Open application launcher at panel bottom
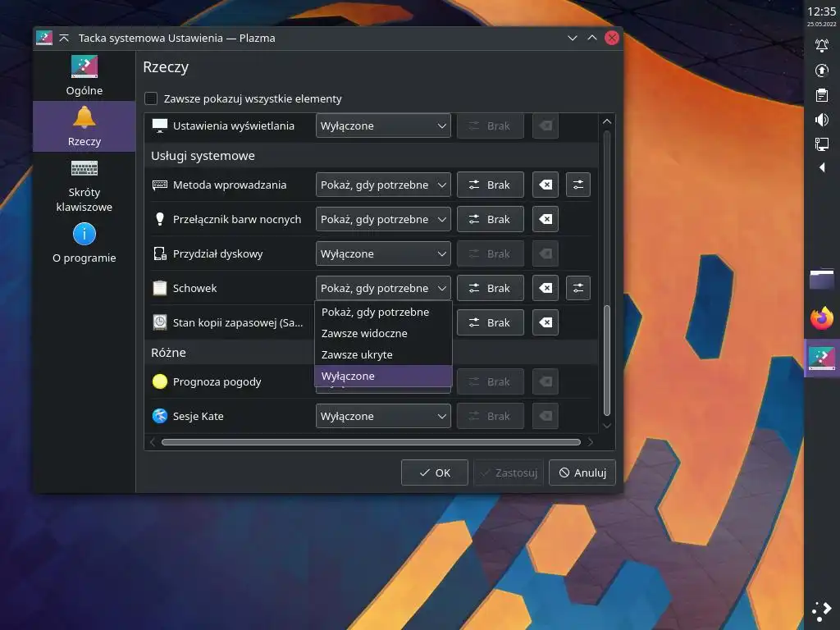This screenshot has height=630, width=840. click(x=822, y=611)
